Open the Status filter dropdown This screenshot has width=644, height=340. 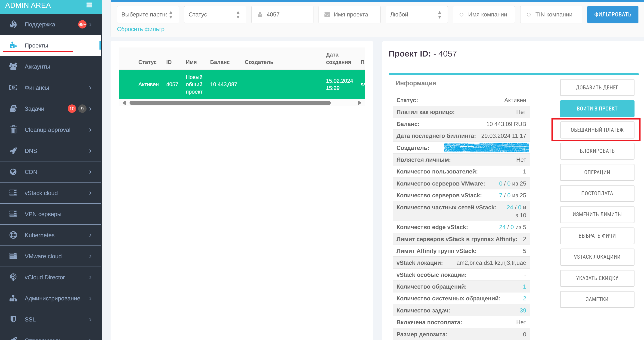(215, 15)
